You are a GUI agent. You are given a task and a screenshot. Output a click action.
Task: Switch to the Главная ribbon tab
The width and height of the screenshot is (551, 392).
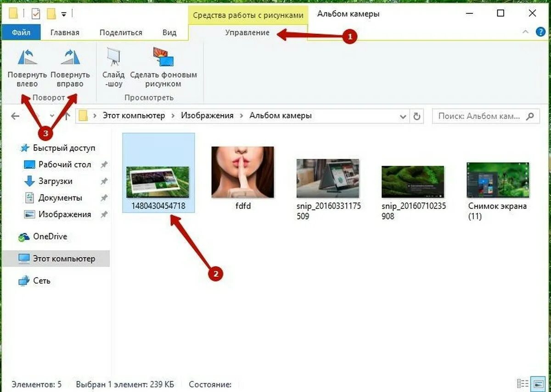(65, 32)
